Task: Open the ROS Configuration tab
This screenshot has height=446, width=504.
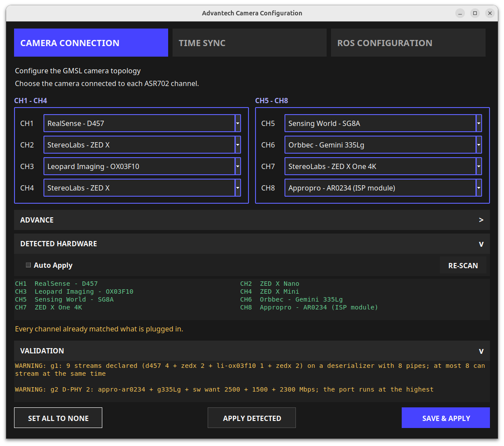Action: [408, 43]
